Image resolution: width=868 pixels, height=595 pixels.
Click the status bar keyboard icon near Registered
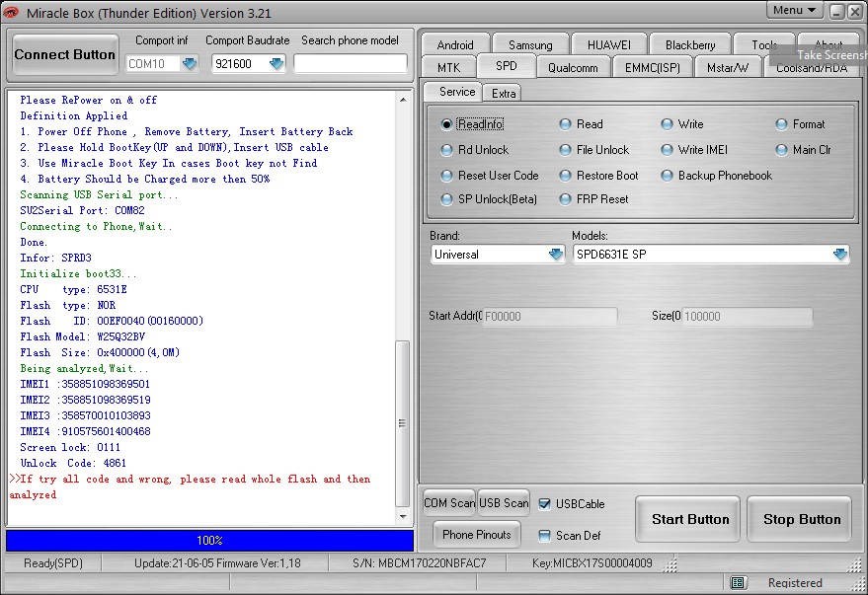point(738,582)
